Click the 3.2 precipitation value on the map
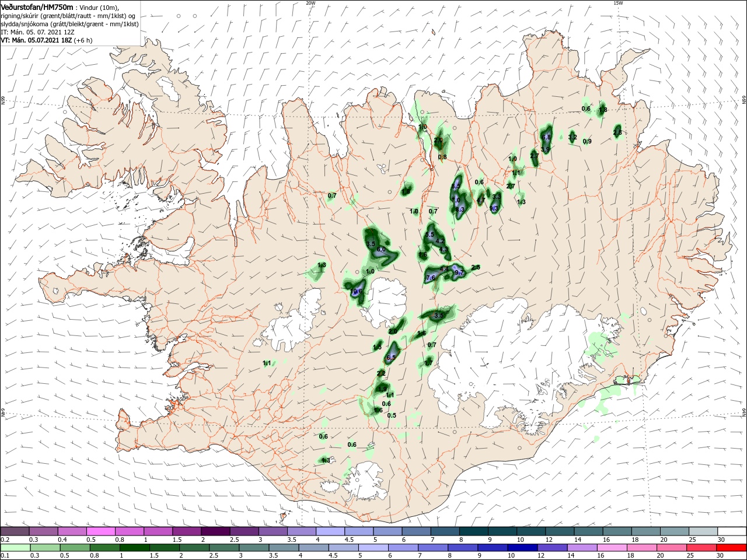This screenshot has height=560, width=747. coord(573,137)
